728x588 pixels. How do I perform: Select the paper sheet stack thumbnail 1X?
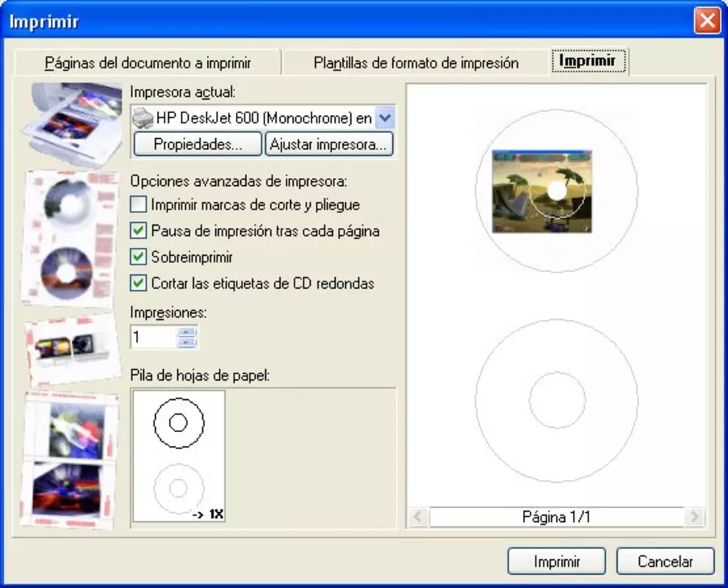click(179, 456)
